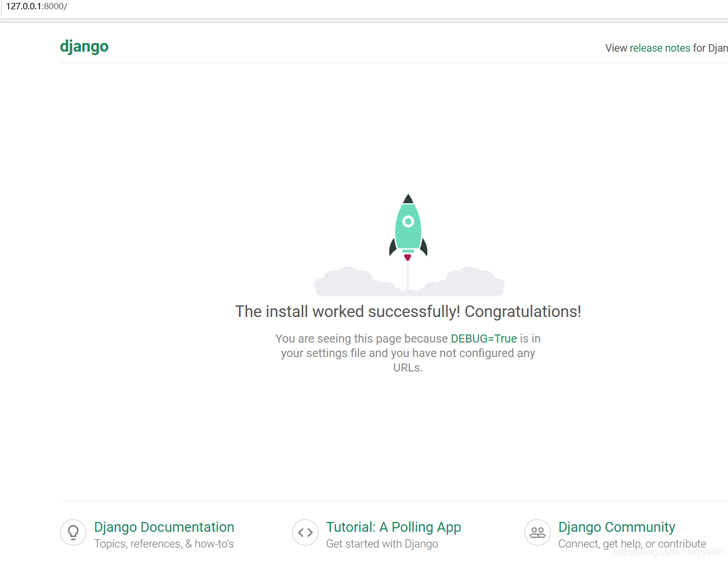Click 'Get started with Django' text
This screenshot has width=728, height=562.
coord(382,544)
